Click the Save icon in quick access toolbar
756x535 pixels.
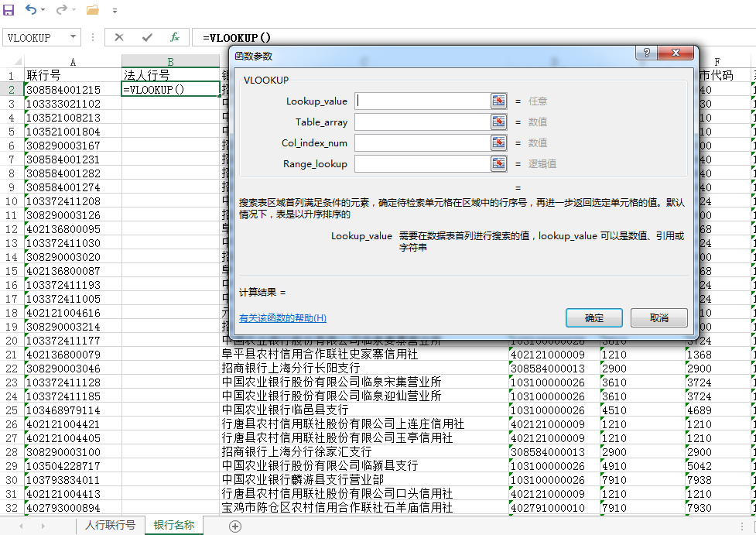pyautogui.click(x=9, y=10)
